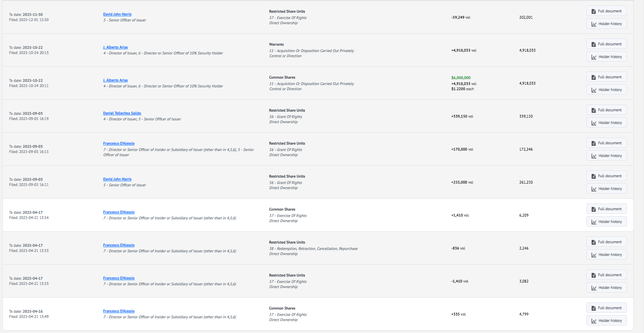Click document icon for the +170,000 vol grant
644x333 pixels.
[x=594, y=143]
